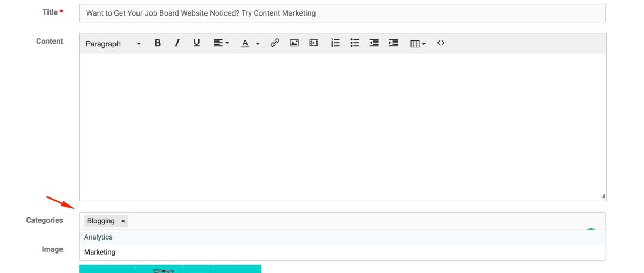
Task: Select Marketing from the categories list
Action: [342, 252]
